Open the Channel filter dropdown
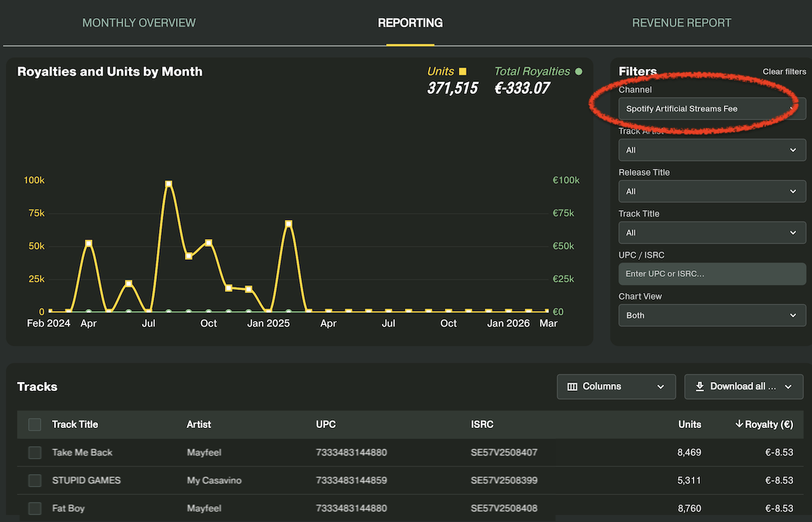The height and width of the screenshot is (522, 812). click(712, 109)
